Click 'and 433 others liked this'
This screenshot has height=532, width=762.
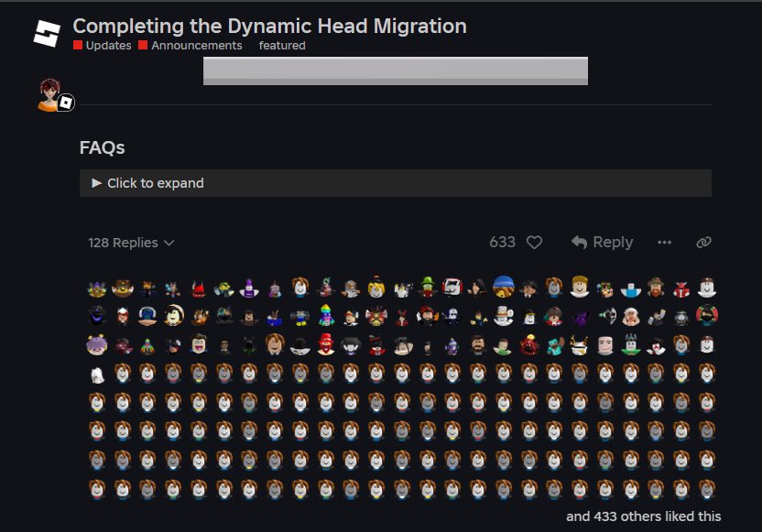point(644,516)
